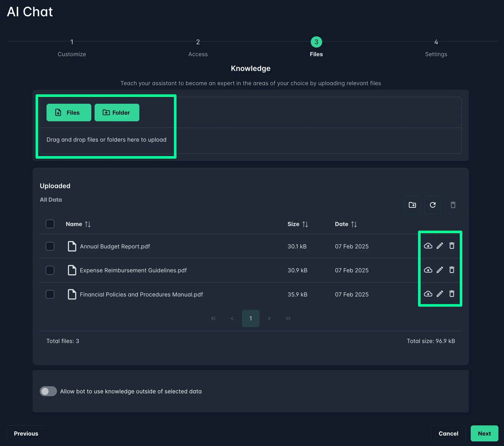Select the Expense Reimbursement Guidelines.pdf checkbox
Viewport: 504px width, 446px height.
coord(50,270)
